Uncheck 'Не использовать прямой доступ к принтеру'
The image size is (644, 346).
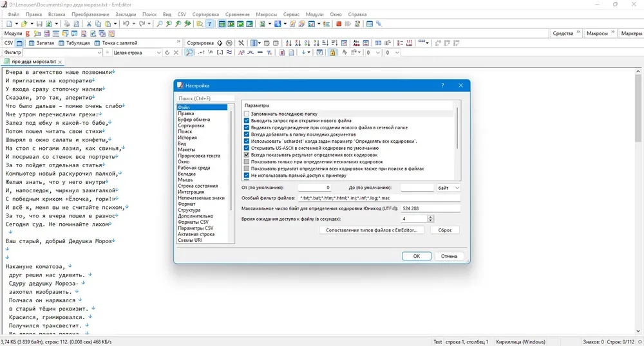247,176
